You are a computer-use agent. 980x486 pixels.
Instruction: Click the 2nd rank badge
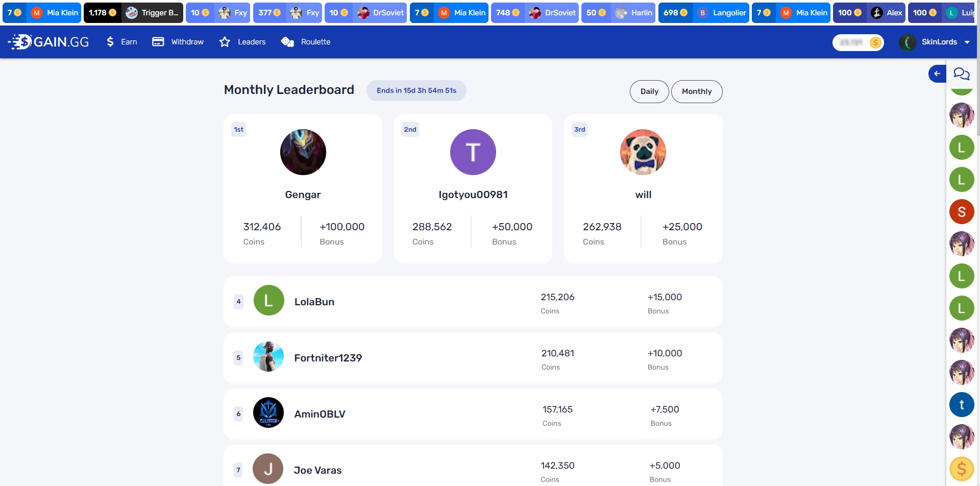[x=410, y=129]
